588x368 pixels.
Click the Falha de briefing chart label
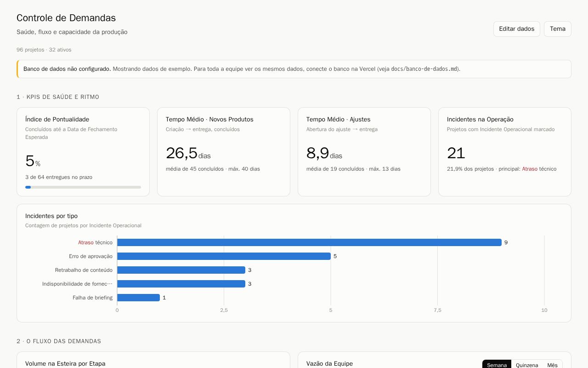coord(92,298)
